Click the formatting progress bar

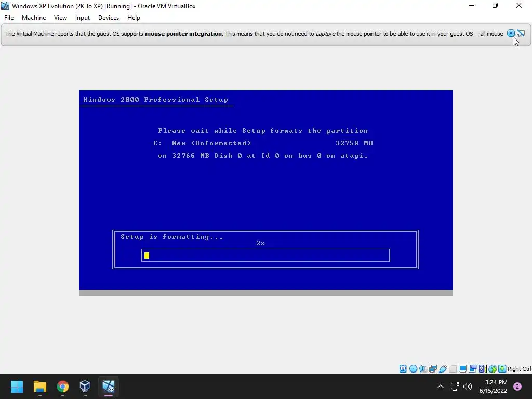265,255
